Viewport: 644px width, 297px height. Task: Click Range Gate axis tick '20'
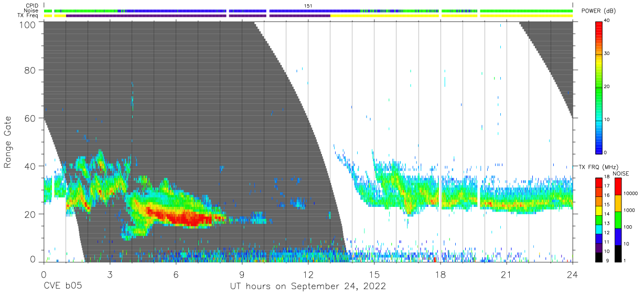point(30,214)
